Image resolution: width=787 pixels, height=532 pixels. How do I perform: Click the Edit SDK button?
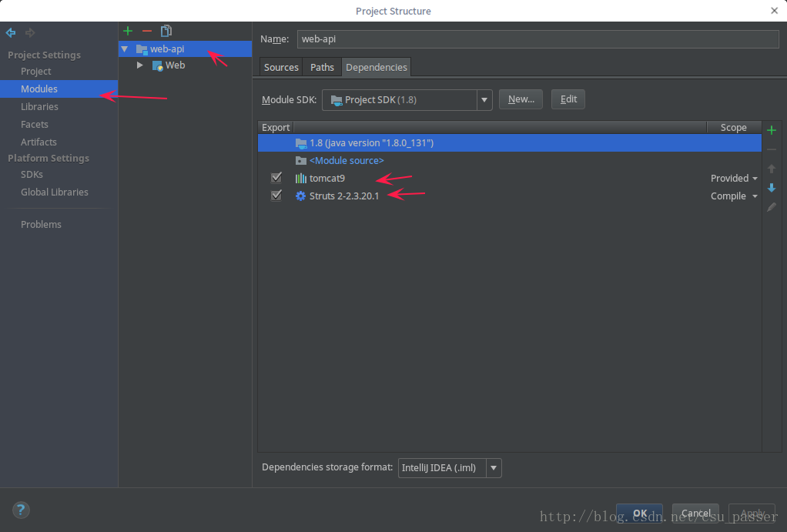568,99
